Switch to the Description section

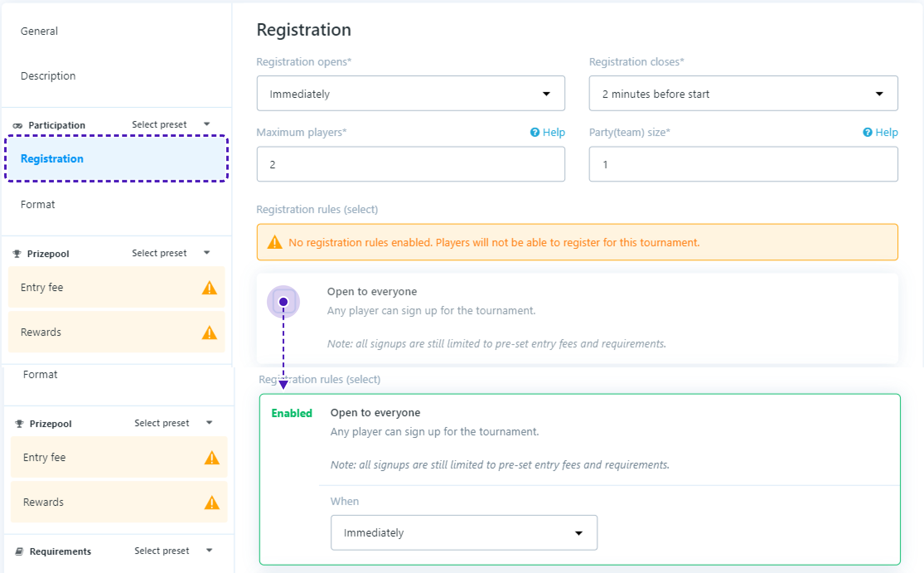point(48,76)
